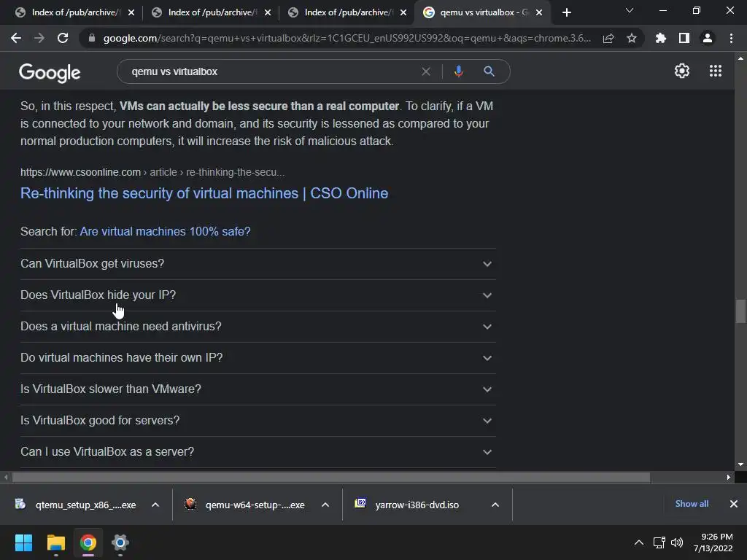Click the address bar URL
The width and height of the screenshot is (747, 560).
click(347, 38)
